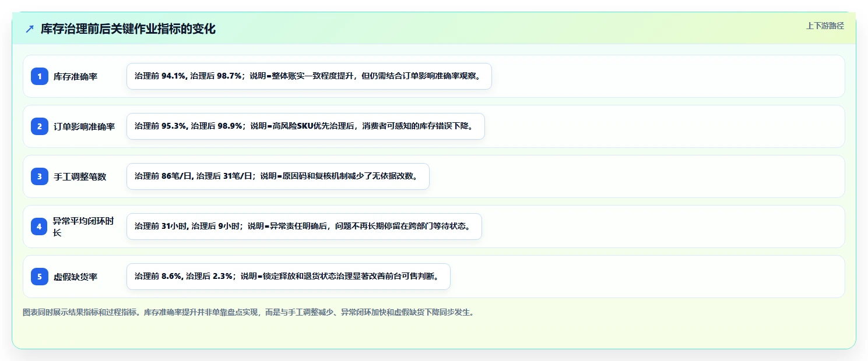Click number badge 5 for 虚假缺货率

40,277
